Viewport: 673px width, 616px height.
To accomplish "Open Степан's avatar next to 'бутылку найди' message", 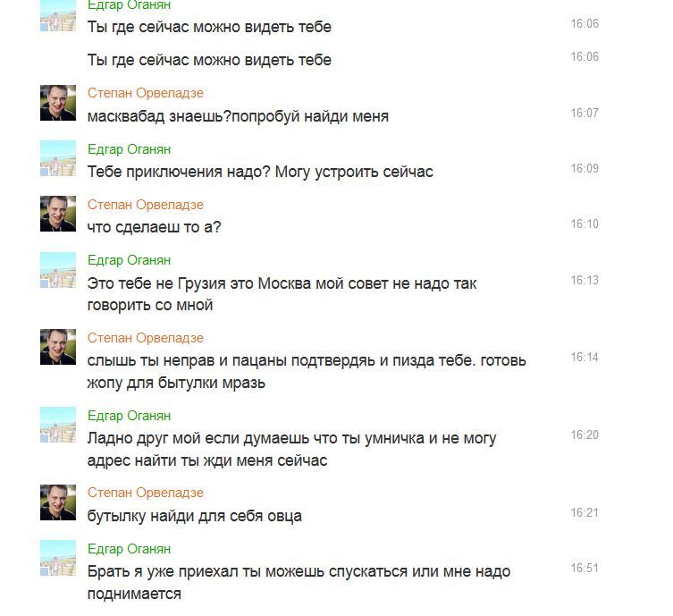I will pyautogui.click(x=58, y=502).
